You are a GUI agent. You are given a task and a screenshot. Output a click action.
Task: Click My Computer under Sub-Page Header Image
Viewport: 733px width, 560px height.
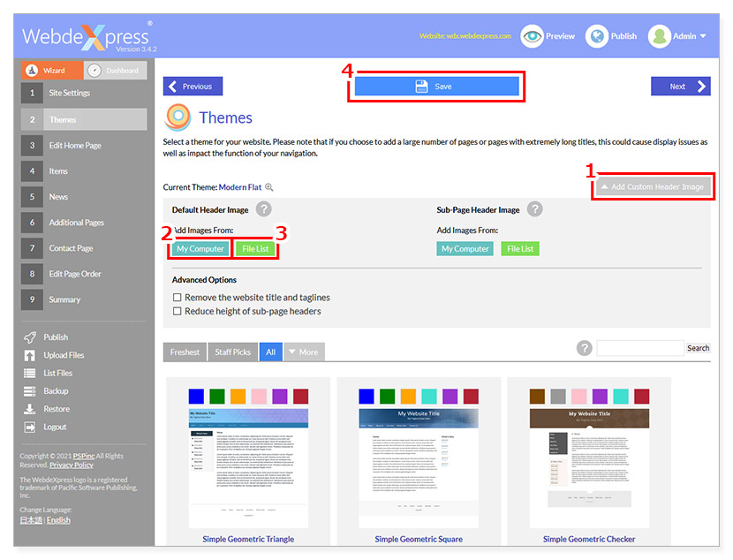(465, 249)
